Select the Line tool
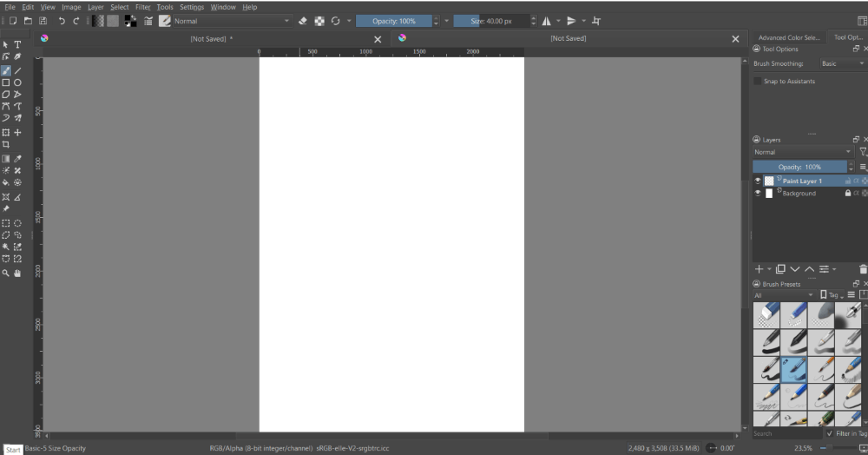 pos(17,71)
